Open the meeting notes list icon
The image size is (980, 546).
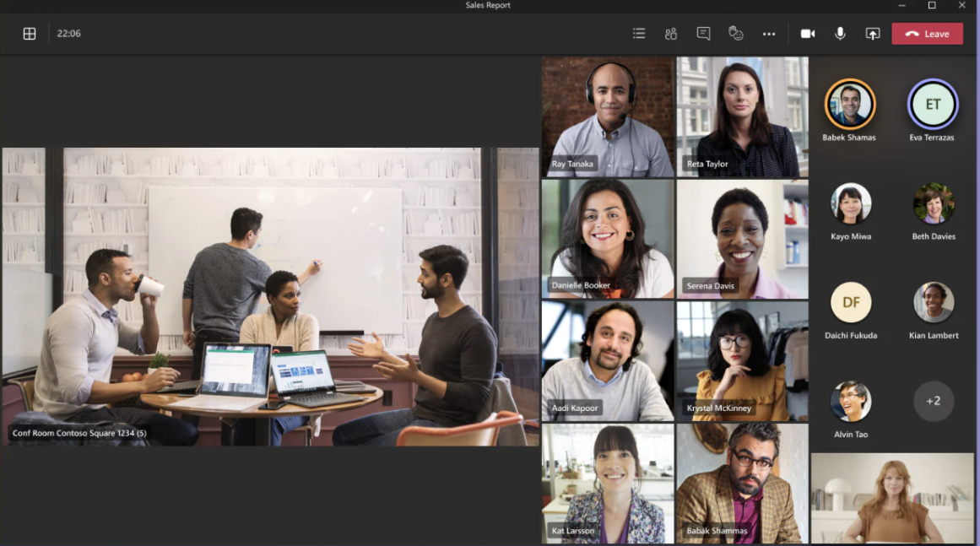[x=639, y=34]
